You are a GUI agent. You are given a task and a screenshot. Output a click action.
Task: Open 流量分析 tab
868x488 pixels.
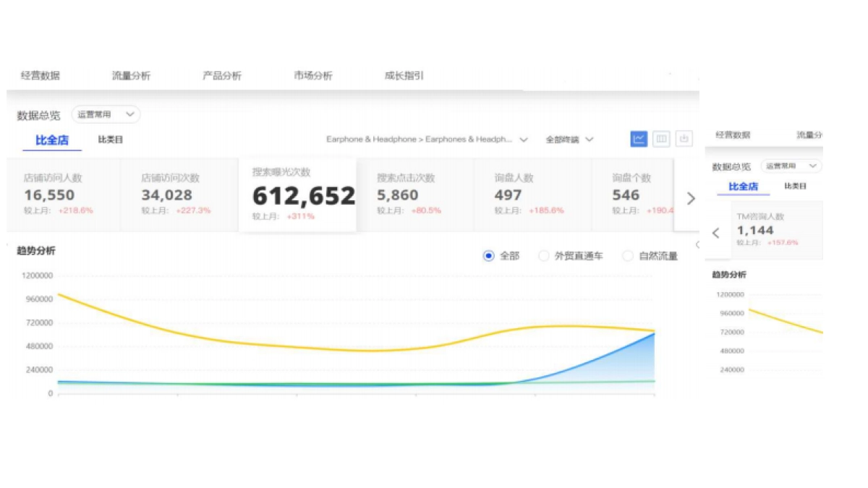[131, 76]
